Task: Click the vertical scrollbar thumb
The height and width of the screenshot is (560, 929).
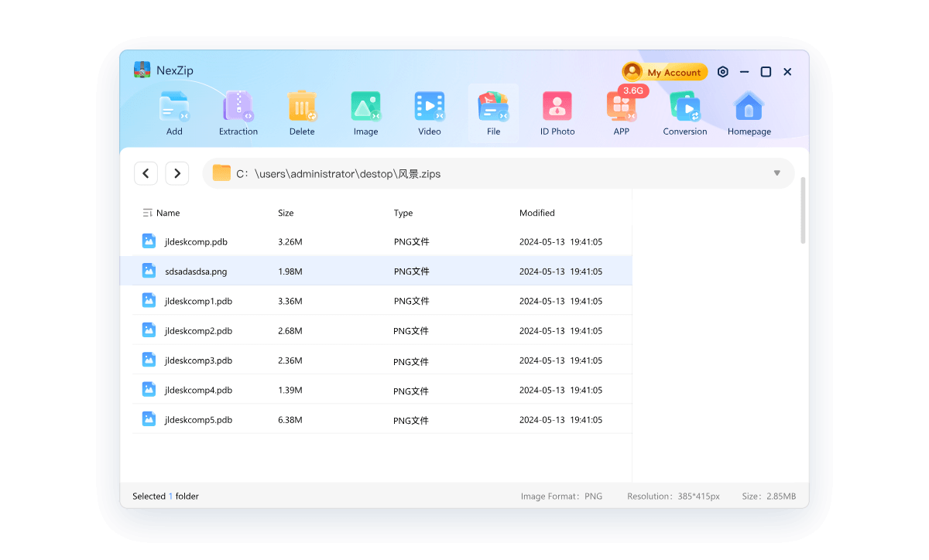Action: pyautogui.click(x=803, y=210)
